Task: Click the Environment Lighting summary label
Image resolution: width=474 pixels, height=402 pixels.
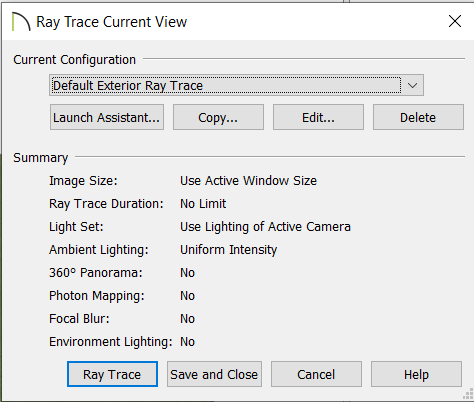Action: [111, 342]
